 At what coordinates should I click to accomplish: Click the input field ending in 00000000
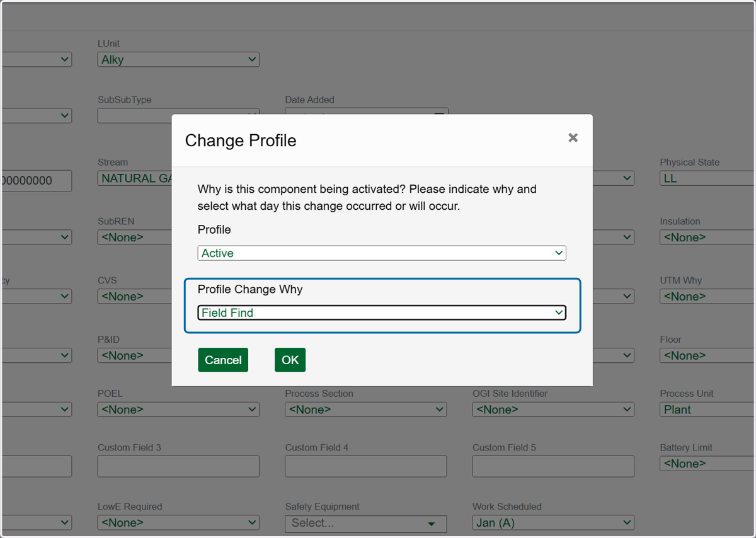coord(36,181)
